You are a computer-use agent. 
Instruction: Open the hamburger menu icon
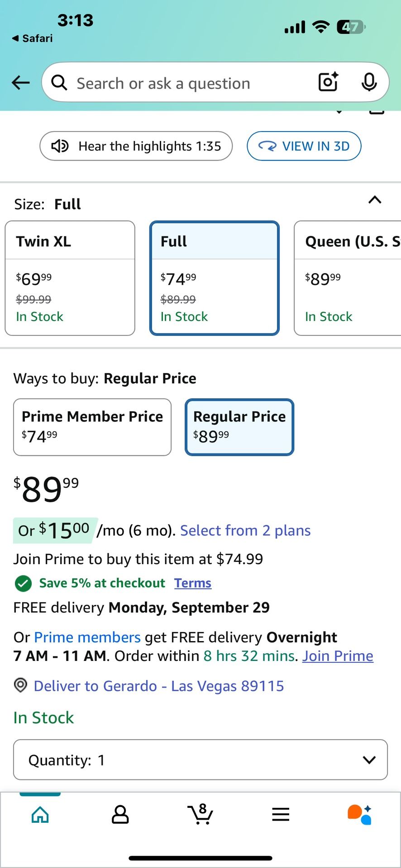pos(281,815)
